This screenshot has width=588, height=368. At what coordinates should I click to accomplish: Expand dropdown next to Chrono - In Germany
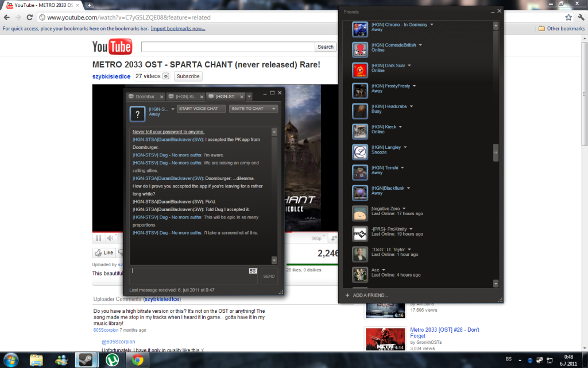pyautogui.click(x=432, y=25)
